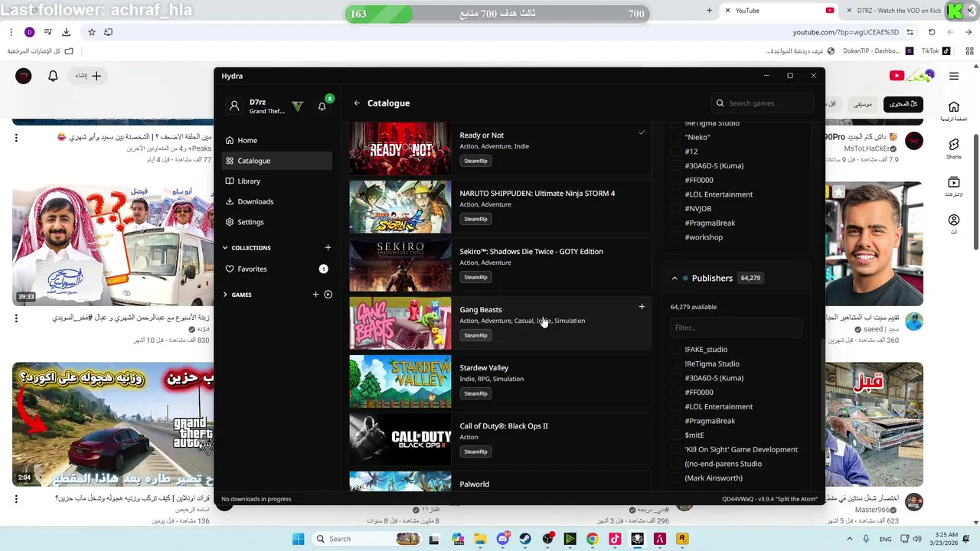Click the volume icon in system tray
Viewport: 980px width, 551px height.
tap(917, 539)
